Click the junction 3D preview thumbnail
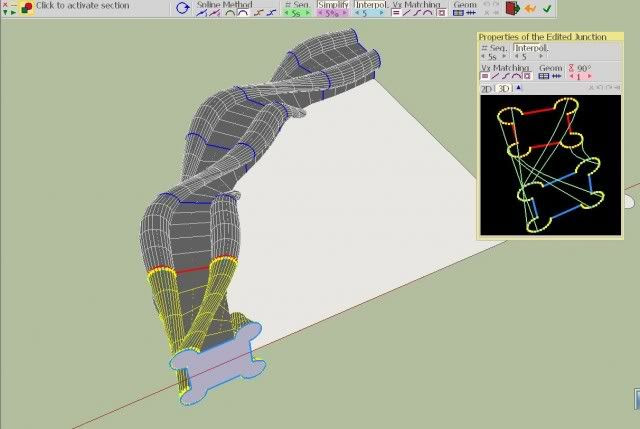Viewport: 640px width, 429px height. click(x=551, y=165)
